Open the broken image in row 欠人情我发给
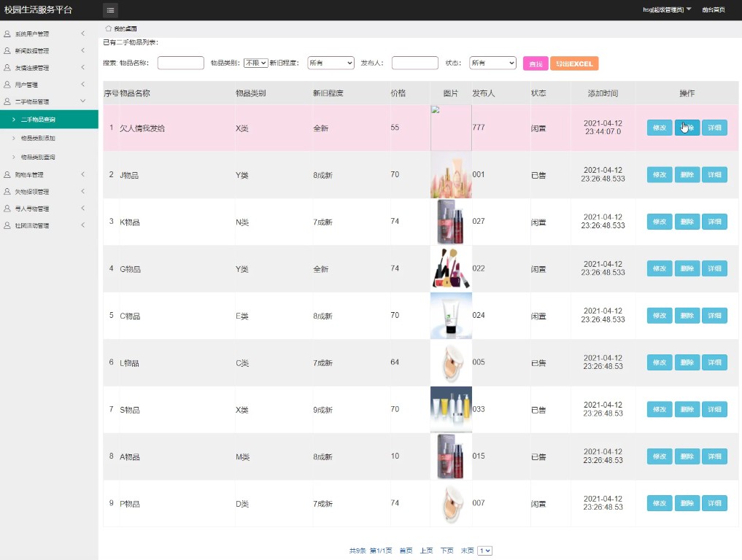 tap(451, 128)
